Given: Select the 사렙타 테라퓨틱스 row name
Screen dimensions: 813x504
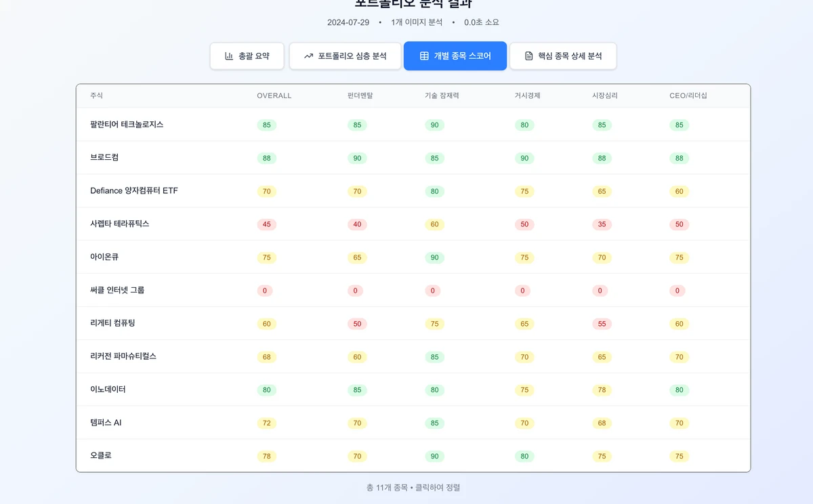Looking at the screenshot, I should 119,224.
